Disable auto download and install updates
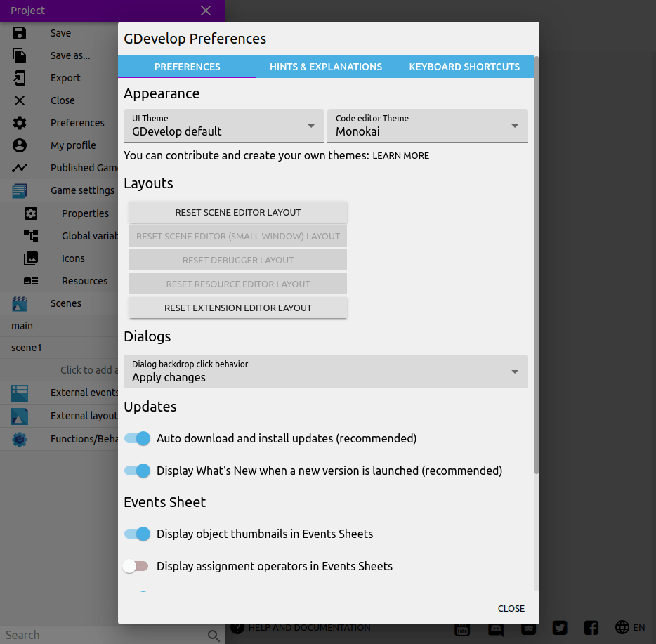 point(138,438)
